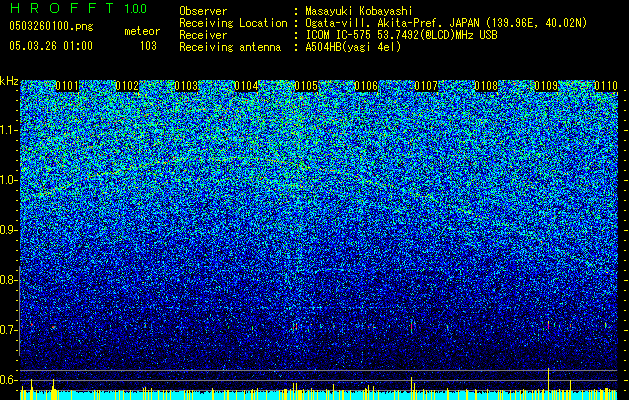Click the meteor count 103
Viewport: 629px width, 400px height.
point(148,46)
